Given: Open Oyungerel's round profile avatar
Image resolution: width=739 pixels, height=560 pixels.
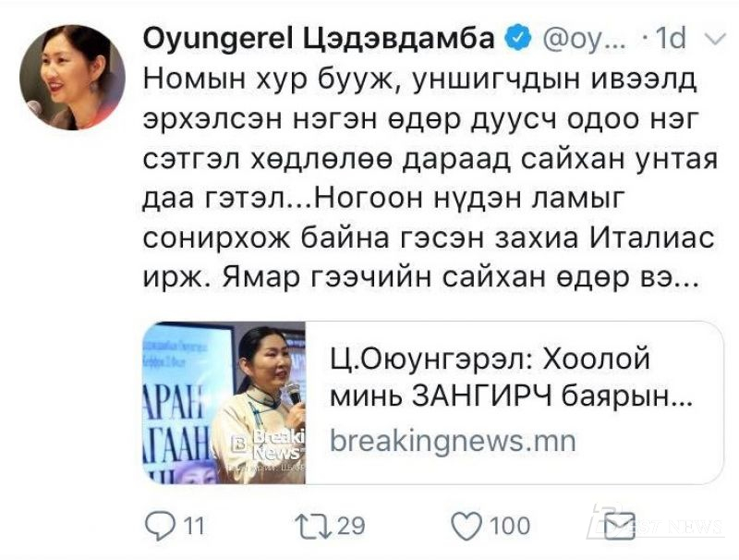Looking at the screenshot, I should [x=72, y=78].
